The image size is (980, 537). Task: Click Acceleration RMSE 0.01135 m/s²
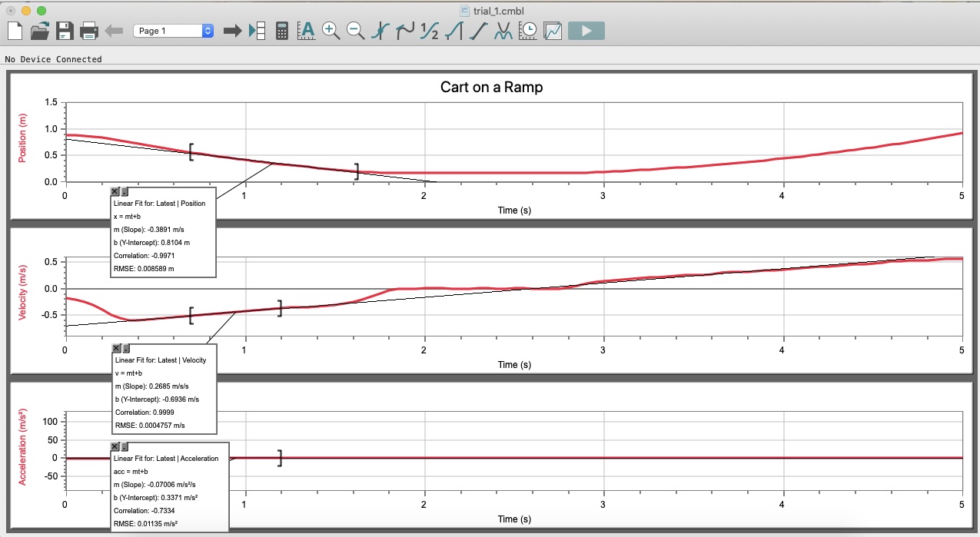pos(146,522)
